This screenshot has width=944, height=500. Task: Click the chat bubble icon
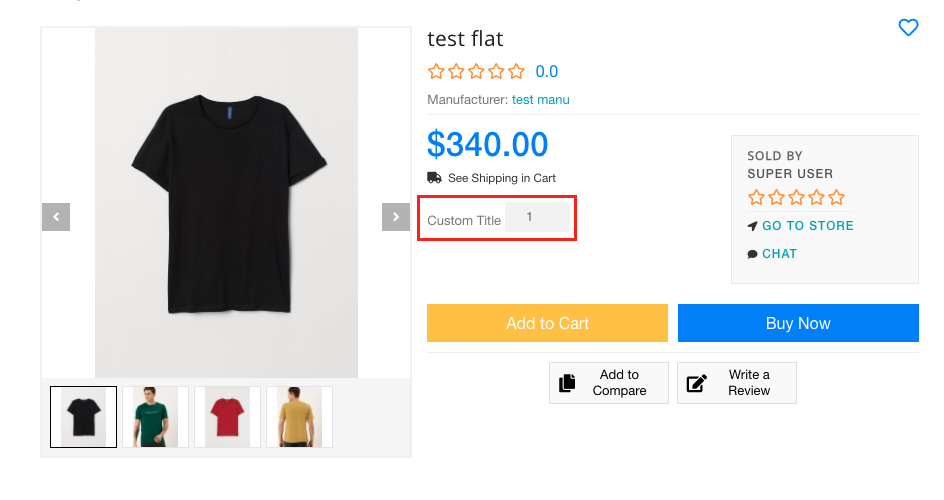click(x=752, y=254)
